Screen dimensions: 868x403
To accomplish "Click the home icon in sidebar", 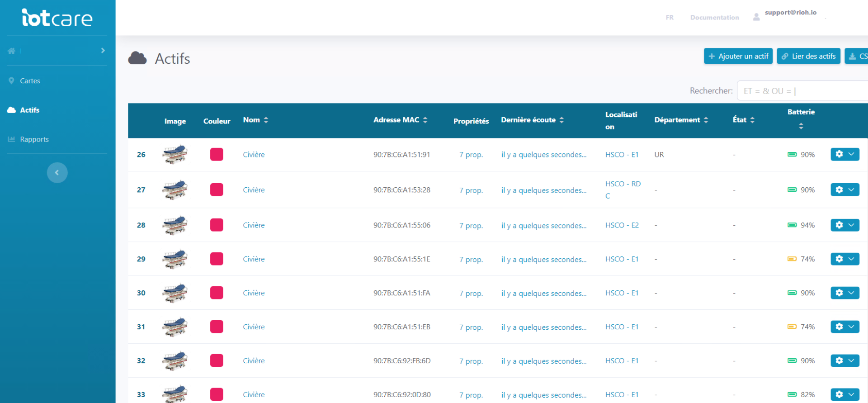I will coord(12,51).
